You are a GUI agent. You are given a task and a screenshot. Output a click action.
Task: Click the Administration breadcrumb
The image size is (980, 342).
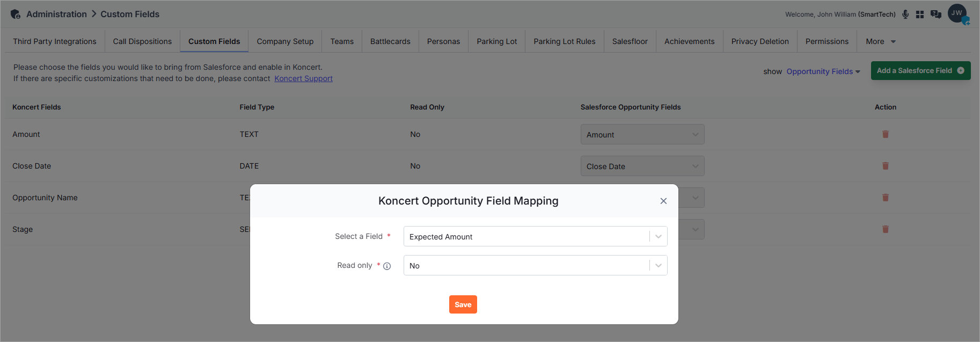pos(56,14)
